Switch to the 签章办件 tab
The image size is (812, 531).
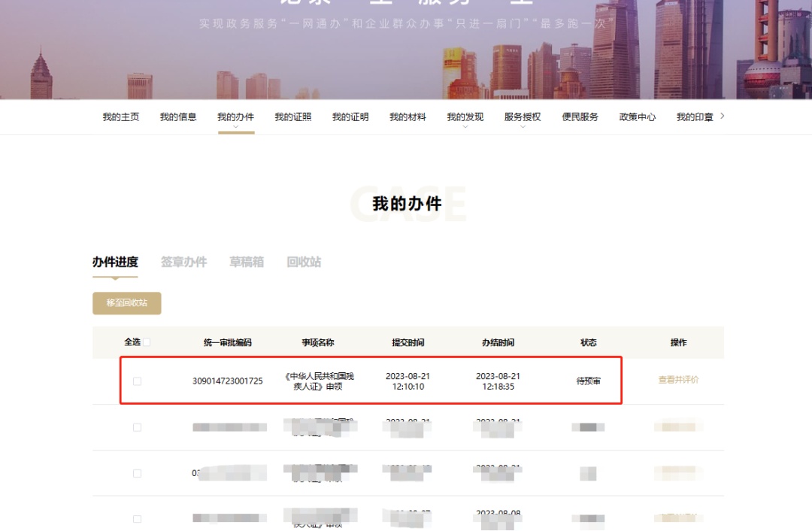(183, 262)
